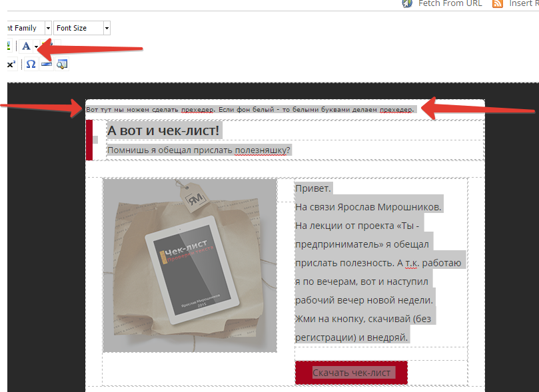
Task: Click the subheading 'Помнишь я обещал прислать полезняшку?'
Action: pos(199,150)
